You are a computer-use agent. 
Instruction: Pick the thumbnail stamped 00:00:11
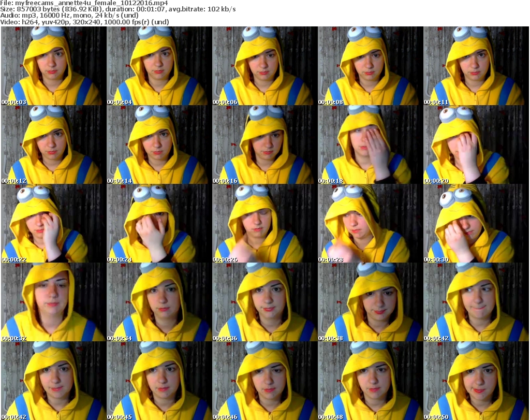tap(476, 66)
